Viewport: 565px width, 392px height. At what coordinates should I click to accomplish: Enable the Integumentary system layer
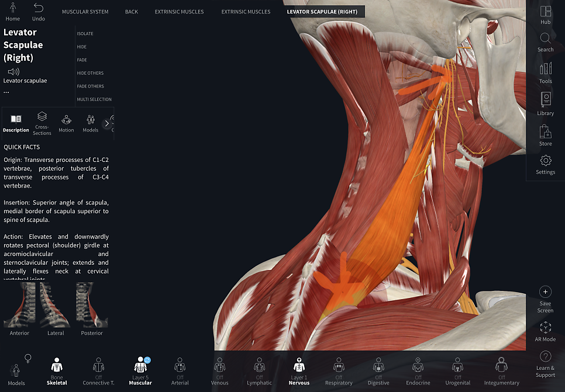point(502,371)
